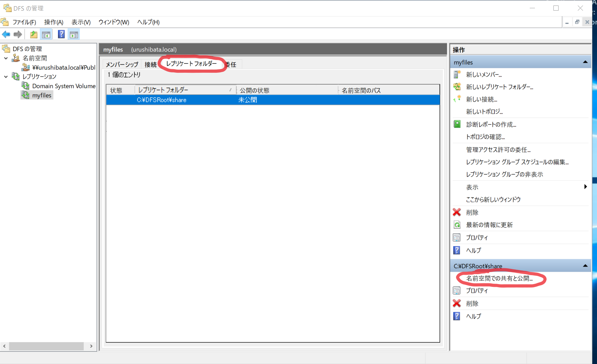This screenshot has height=364, width=597.
Task: Collapse the 名前空間 tree node
Action: (6, 58)
